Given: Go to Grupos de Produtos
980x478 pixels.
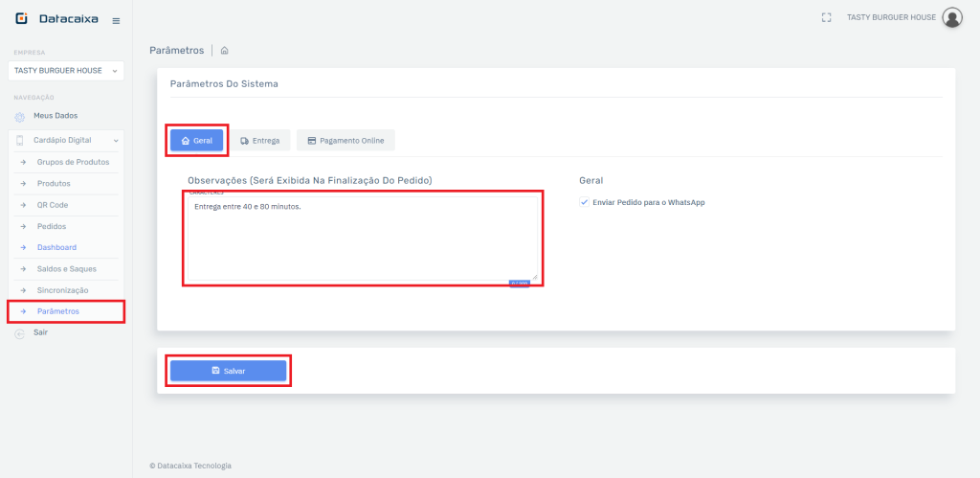Looking at the screenshot, I should [x=73, y=162].
